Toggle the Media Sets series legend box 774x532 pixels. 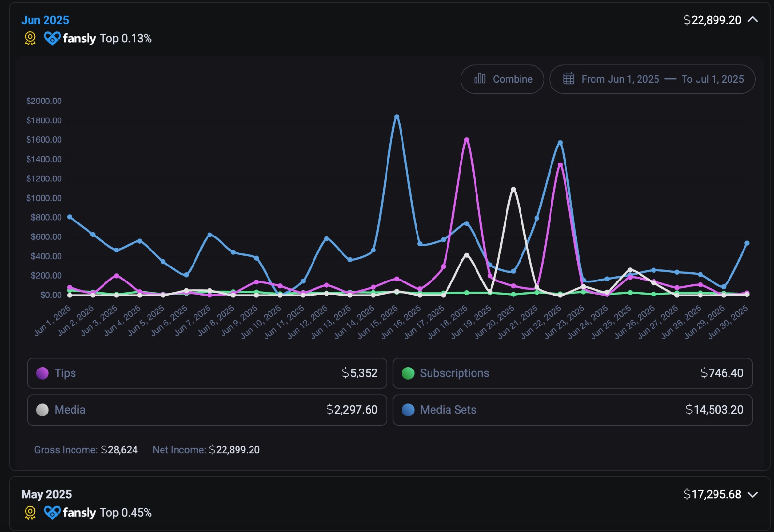coord(572,410)
